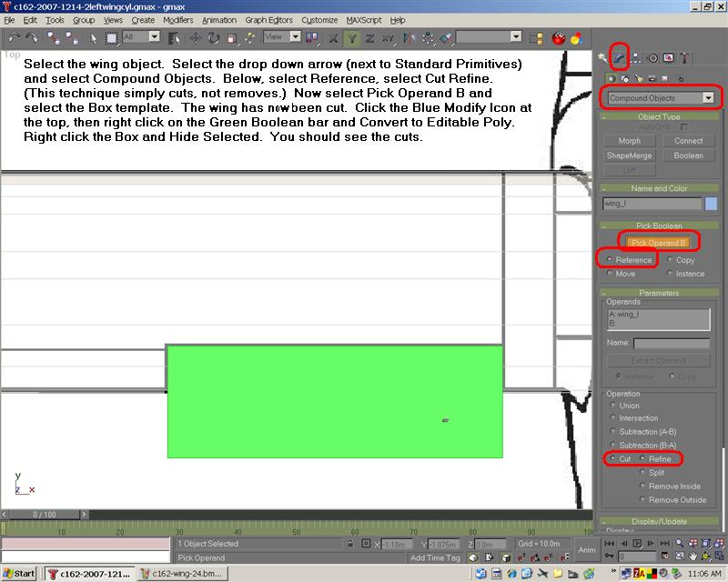Select the Lights category icon
The width and height of the screenshot is (728, 582).
pyautogui.click(x=639, y=78)
